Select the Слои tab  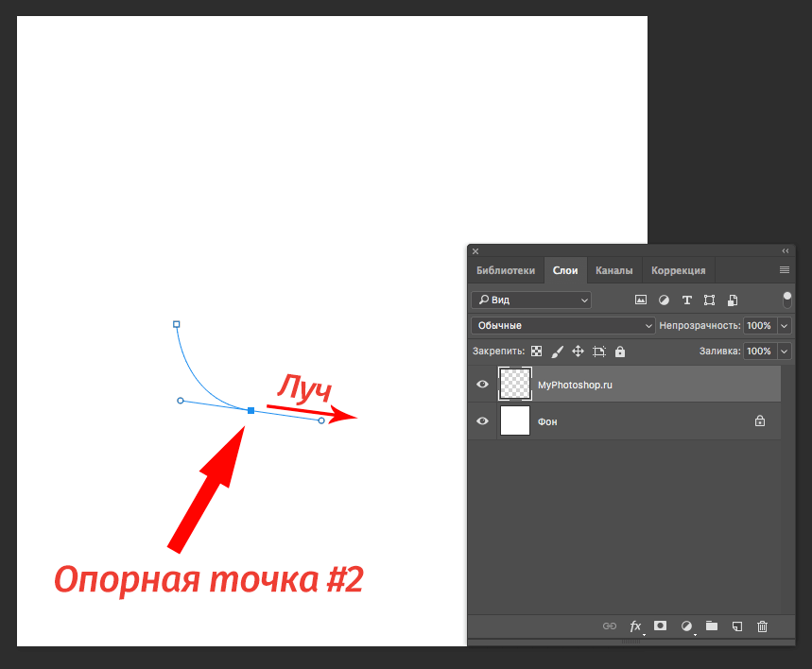pos(565,270)
